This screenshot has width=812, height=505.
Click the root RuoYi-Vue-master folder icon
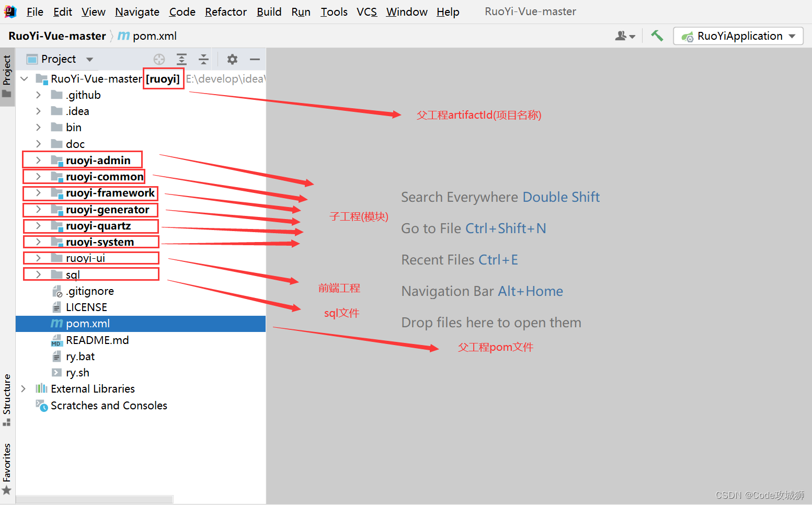click(41, 79)
